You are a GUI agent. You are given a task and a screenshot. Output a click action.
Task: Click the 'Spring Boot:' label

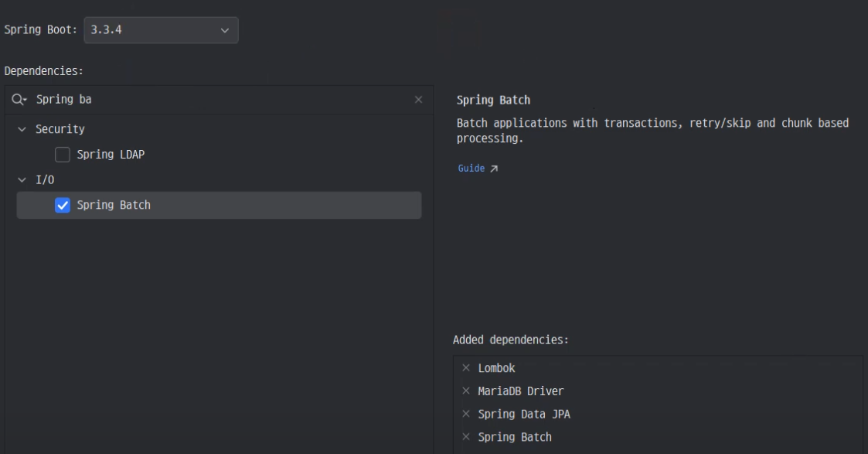(40, 30)
